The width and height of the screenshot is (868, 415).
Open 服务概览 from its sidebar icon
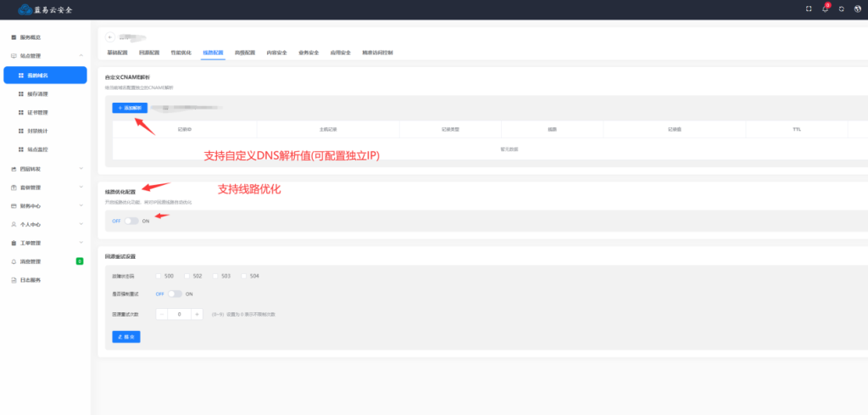point(14,37)
